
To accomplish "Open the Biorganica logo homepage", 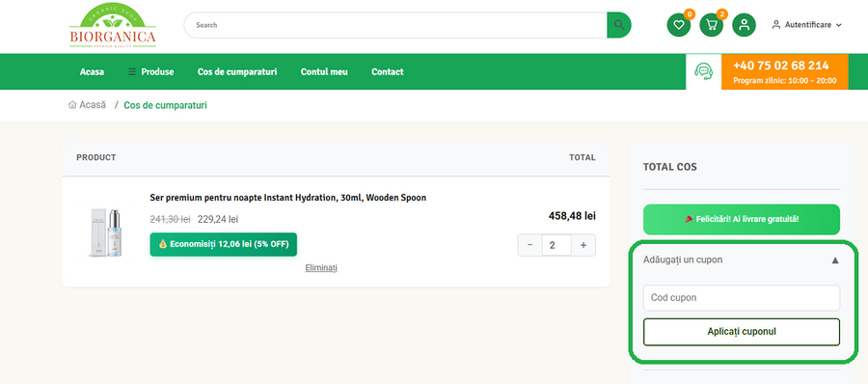I will point(113,25).
